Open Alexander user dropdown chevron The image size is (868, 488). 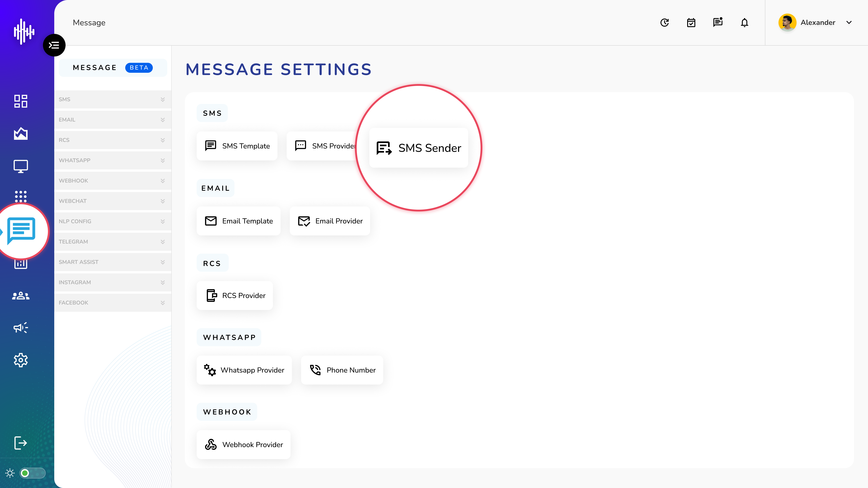click(849, 23)
